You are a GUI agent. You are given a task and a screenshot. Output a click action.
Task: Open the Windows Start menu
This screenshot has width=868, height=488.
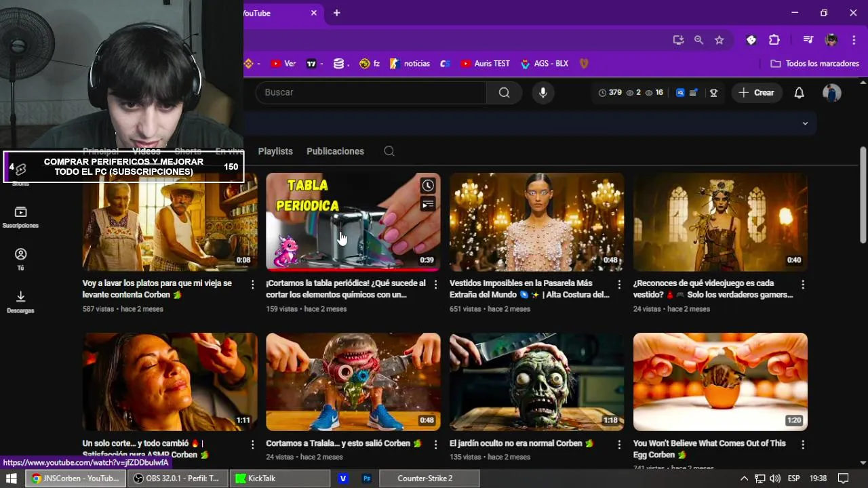[x=11, y=479]
